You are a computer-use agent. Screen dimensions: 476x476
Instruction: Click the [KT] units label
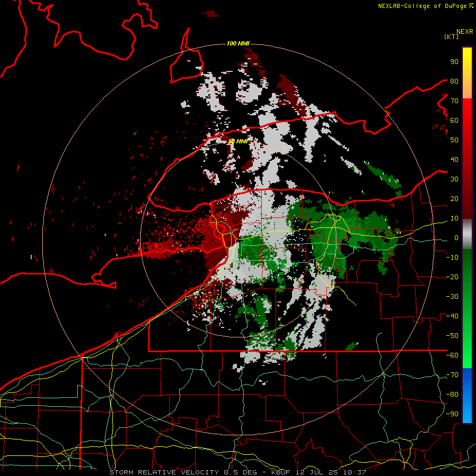click(x=452, y=36)
